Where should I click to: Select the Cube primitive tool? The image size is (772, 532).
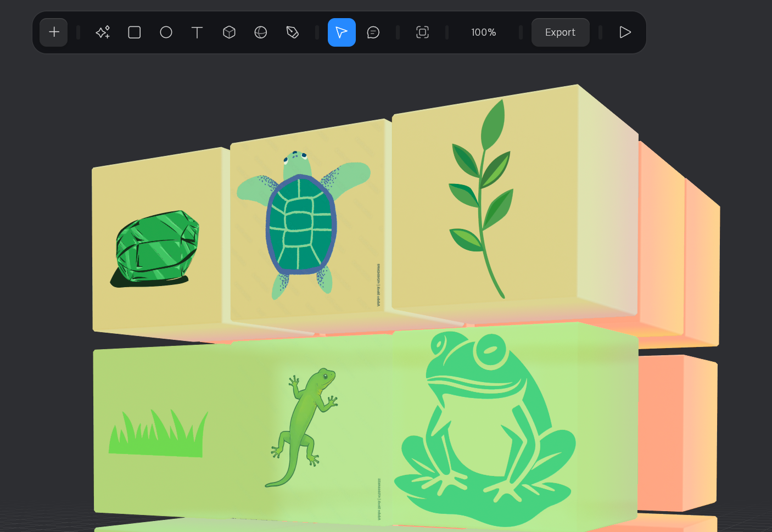pos(229,32)
